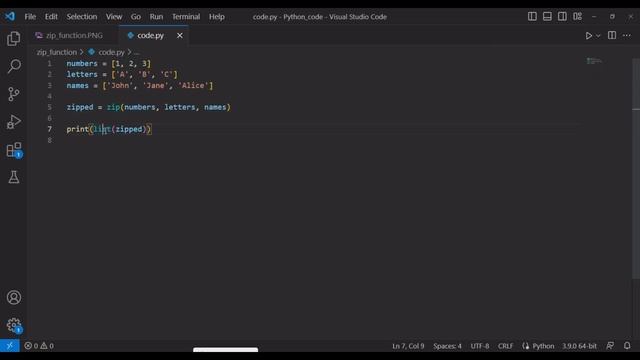Toggle the bottom panel layout icon
The height and width of the screenshot is (360, 640).
click(547, 16)
